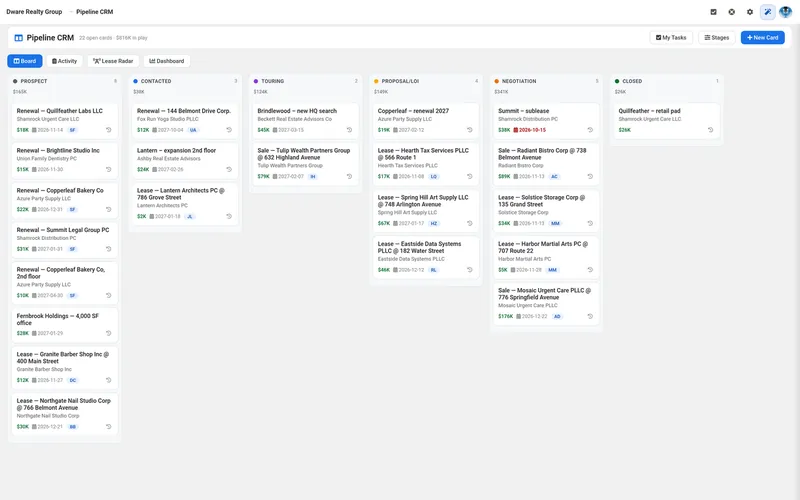Open 'Summit – sublease' card title
This screenshot has height=500, width=800.
523,111
